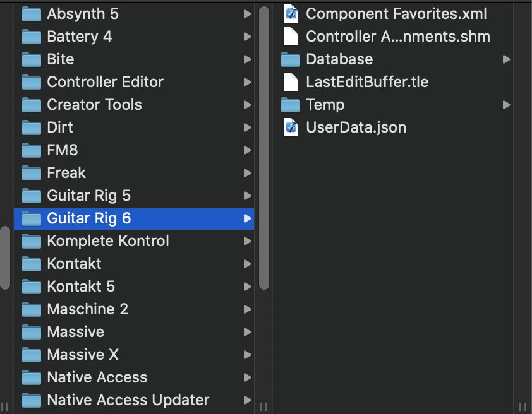Expand the Native Access Updater arrow
The height and width of the screenshot is (414, 532).
coord(248,400)
